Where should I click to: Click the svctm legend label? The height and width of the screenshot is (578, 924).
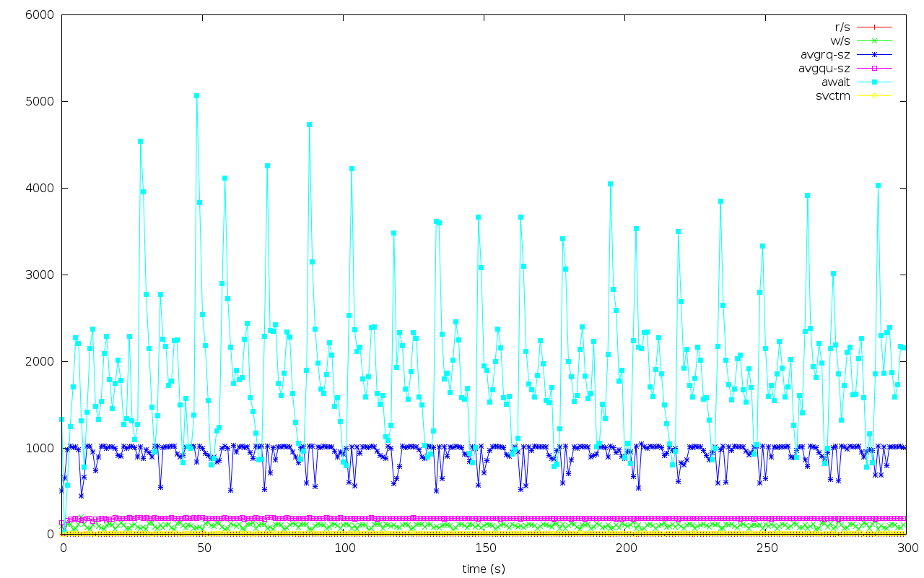coord(833,96)
